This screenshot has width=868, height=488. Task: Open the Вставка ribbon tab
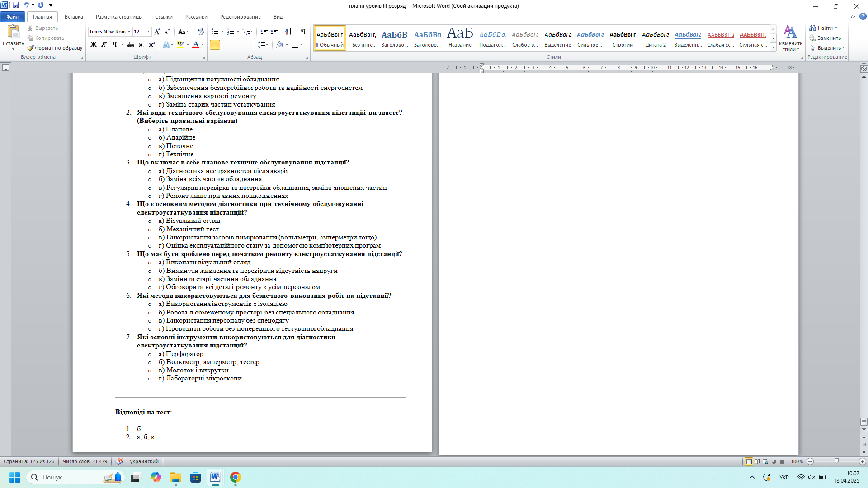pos(74,17)
